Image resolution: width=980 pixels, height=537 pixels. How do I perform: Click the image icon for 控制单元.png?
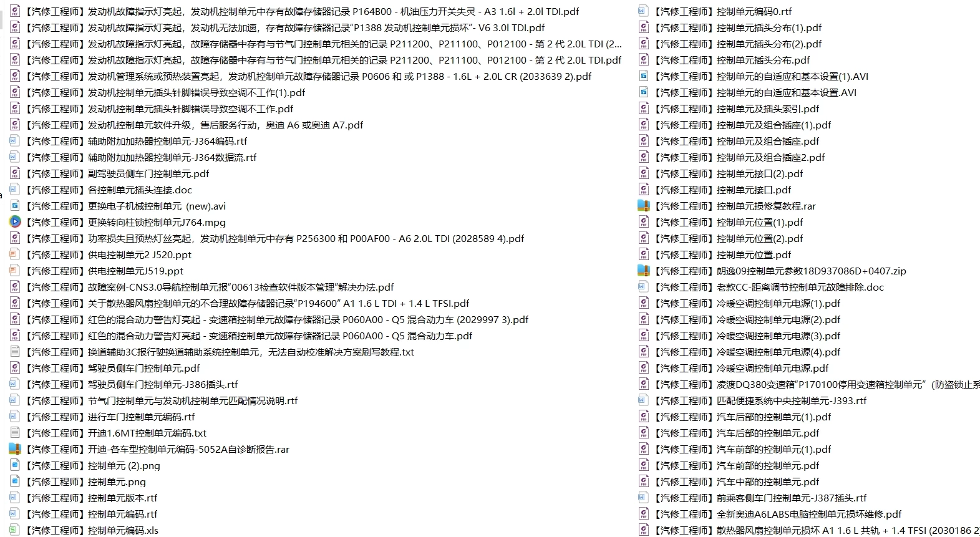pos(15,481)
